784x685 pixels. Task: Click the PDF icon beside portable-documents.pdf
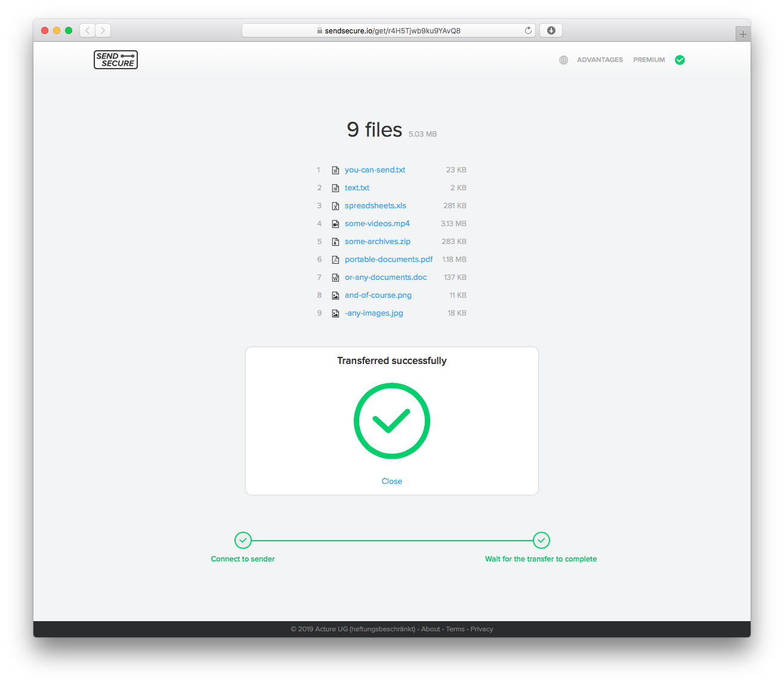click(x=335, y=259)
